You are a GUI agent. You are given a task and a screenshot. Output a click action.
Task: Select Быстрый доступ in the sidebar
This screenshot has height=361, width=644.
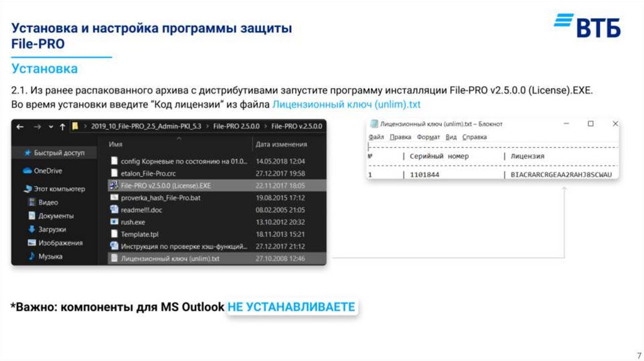coord(55,153)
